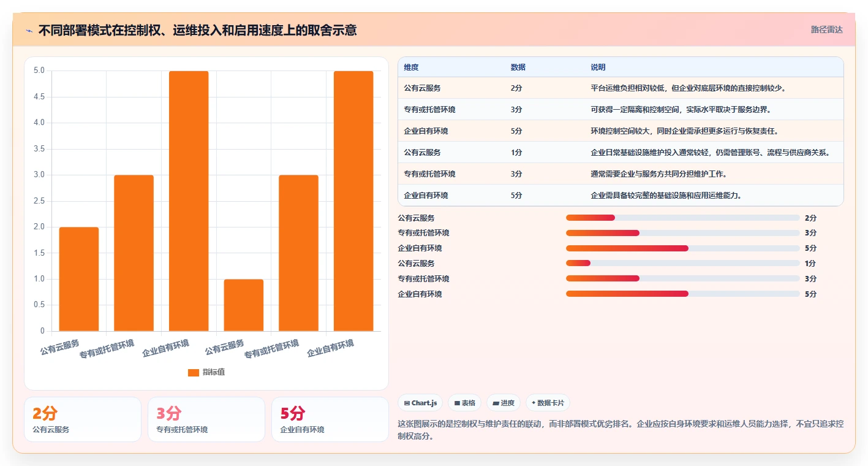Viewport: 868px width, 466px height.
Task: Select the 进度 tag
Action: [504, 403]
